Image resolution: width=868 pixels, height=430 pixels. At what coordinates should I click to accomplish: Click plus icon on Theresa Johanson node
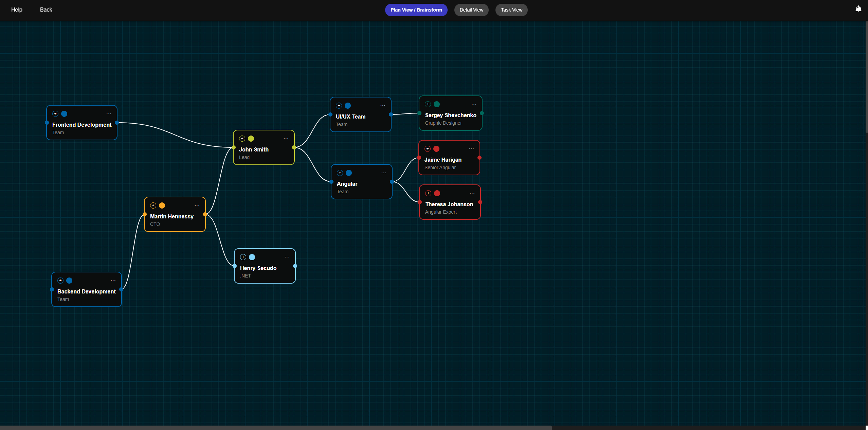(428, 193)
